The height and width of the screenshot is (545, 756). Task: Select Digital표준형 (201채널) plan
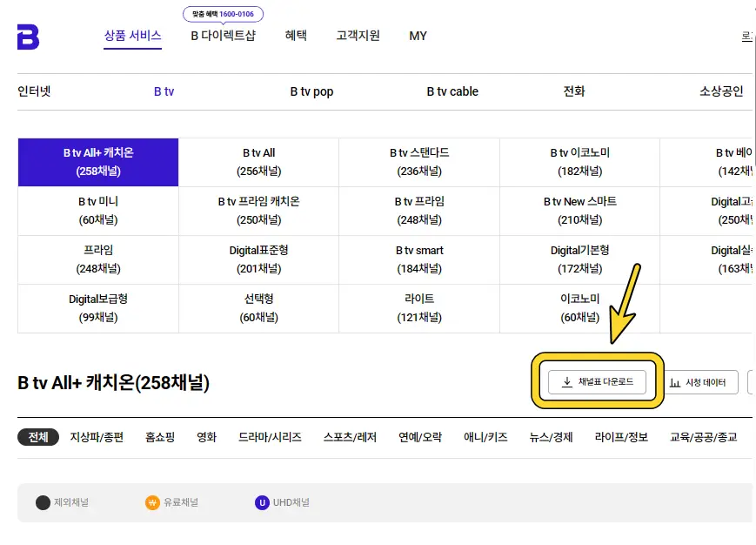(259, 259)
